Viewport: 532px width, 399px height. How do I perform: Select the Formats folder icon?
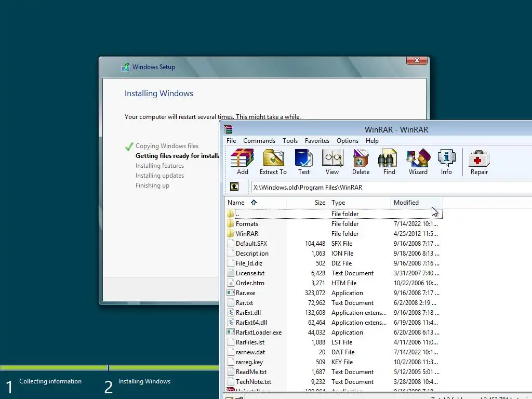[230, 223]
